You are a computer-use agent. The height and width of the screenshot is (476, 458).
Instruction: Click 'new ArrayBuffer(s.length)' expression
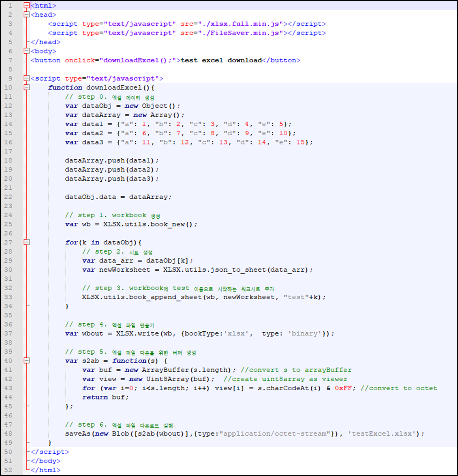[x=178, y=370]
